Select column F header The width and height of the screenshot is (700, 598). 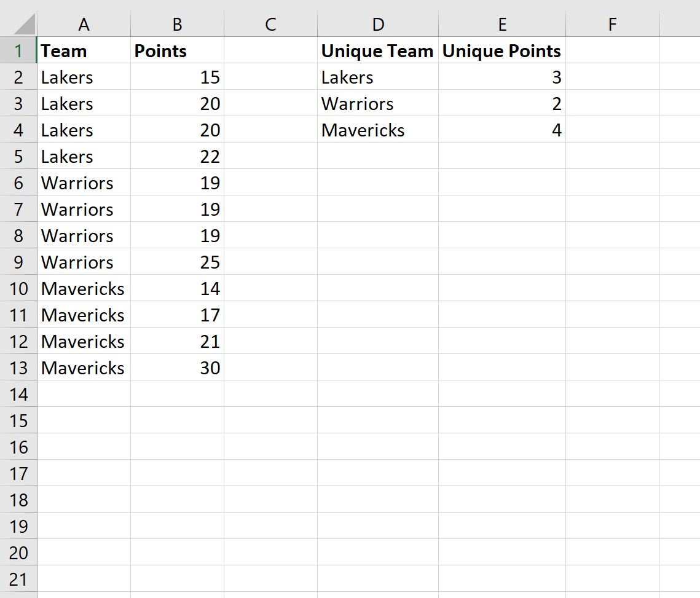pos(613,24)
